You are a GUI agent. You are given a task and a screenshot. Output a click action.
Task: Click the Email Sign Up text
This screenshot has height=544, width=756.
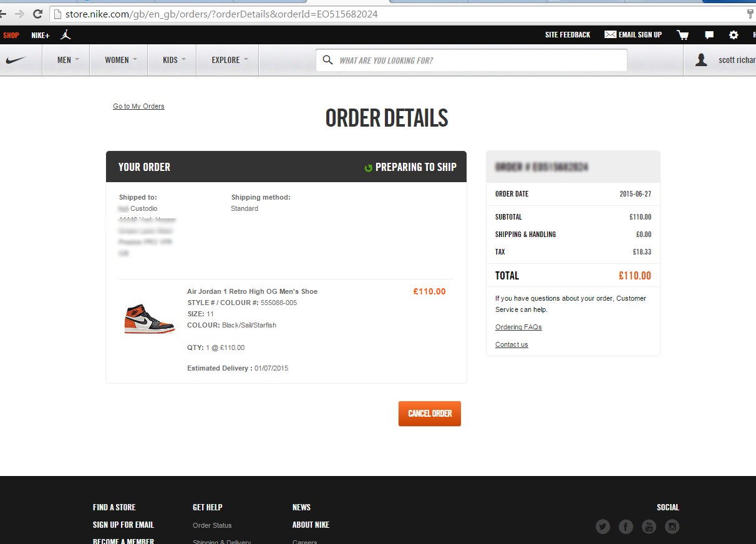pyautogui.click(x=640, y=35)
